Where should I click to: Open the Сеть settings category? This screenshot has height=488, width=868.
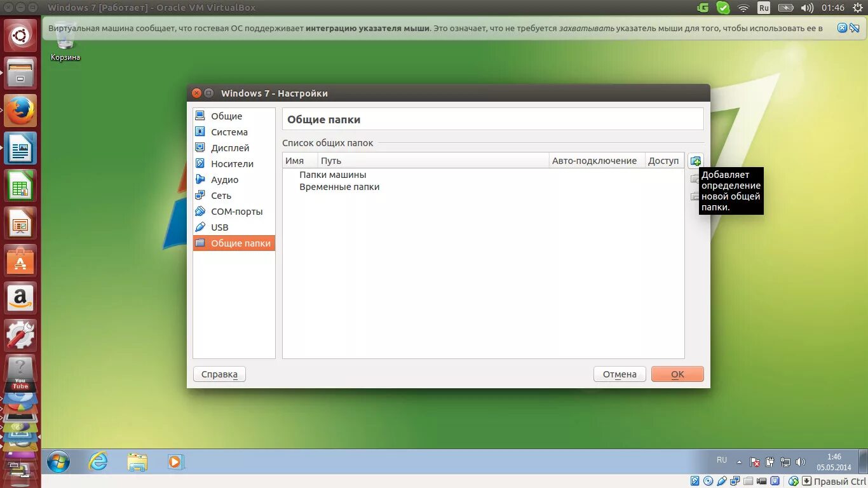click(234, 196)
